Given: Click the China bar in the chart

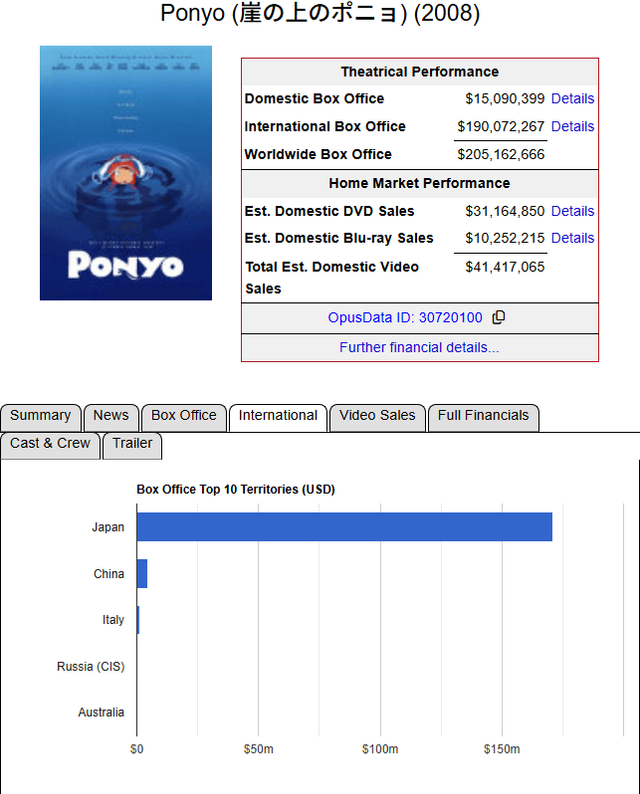Looking at the screenshot, I should [142, 574].
